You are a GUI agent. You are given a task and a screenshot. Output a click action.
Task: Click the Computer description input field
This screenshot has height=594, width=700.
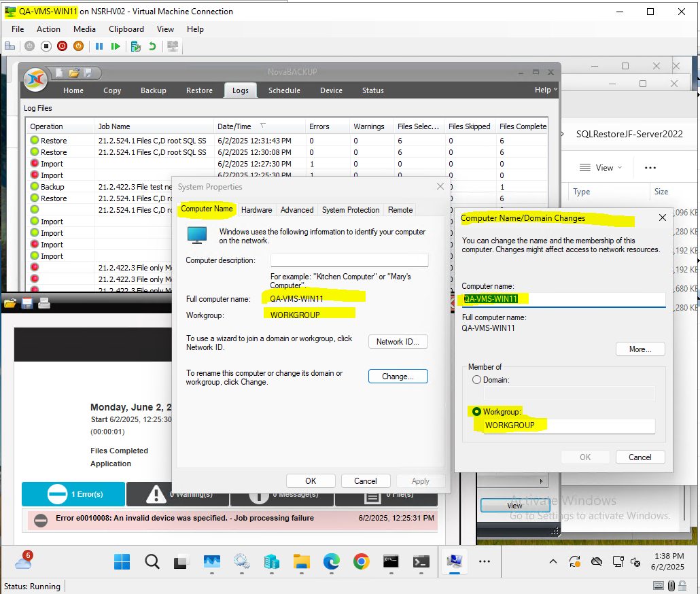coord(349,260)
